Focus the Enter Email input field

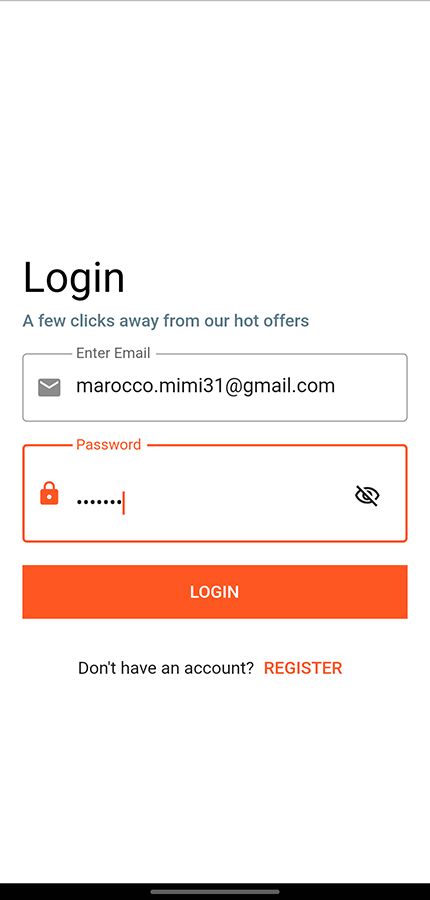click(x=215, y=387)
